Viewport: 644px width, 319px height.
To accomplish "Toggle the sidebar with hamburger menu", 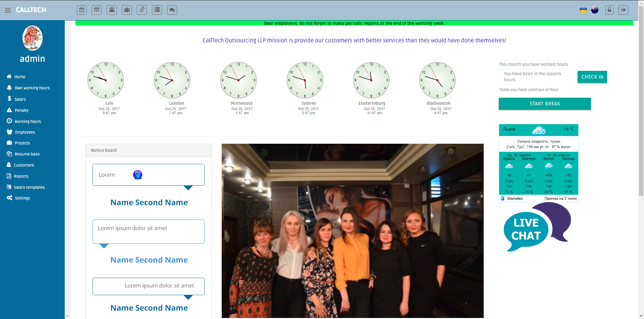I will tap(8, 10).
